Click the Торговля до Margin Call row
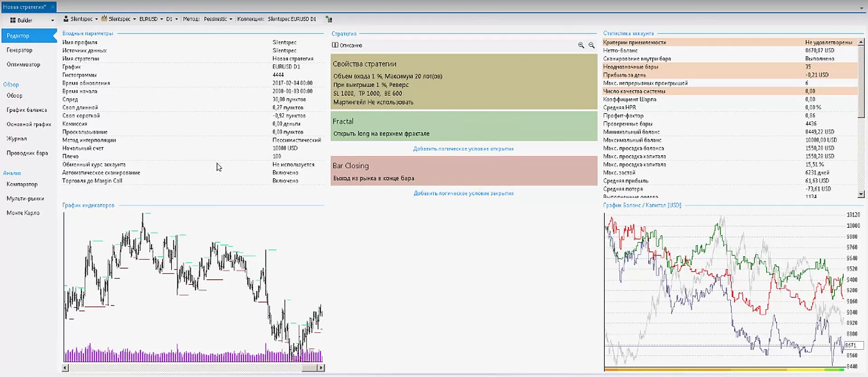Screen dimensions: 868x377 coord(193,181)
